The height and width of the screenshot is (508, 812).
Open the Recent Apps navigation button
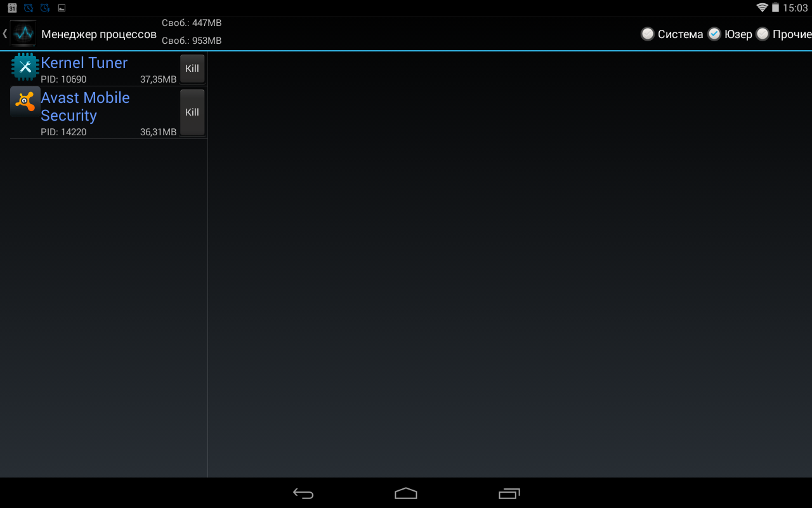pos(509,493)
